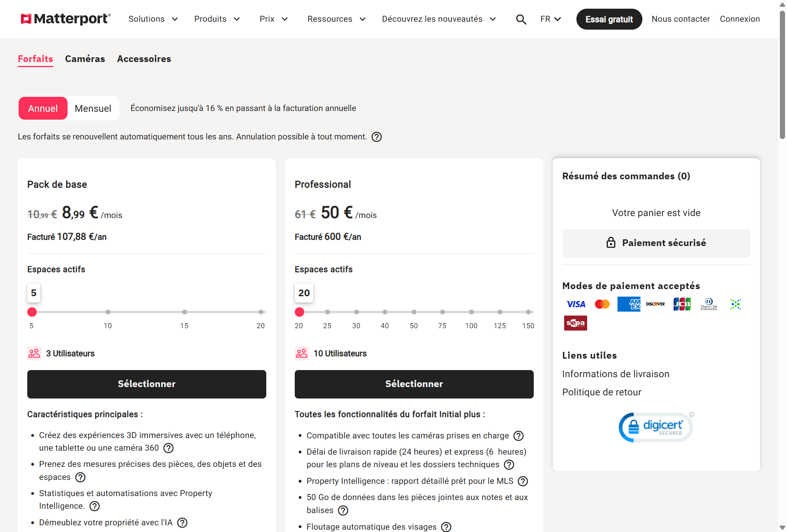Expand the Solutions menu
787x532 pixels.
click(153, 19)
